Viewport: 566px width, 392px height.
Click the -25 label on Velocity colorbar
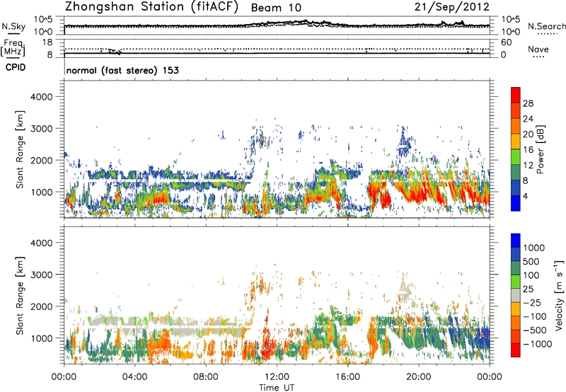[x=532, y=303]
